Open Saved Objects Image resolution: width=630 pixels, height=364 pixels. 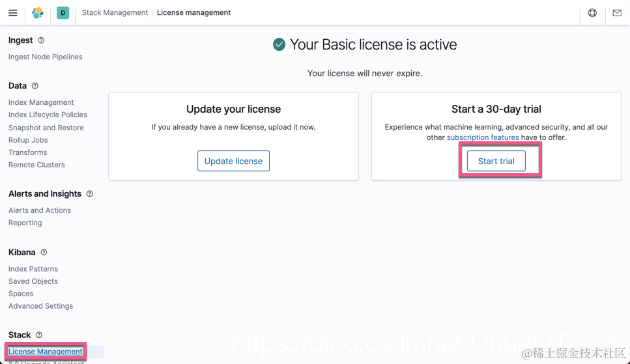tap(33, 282)
